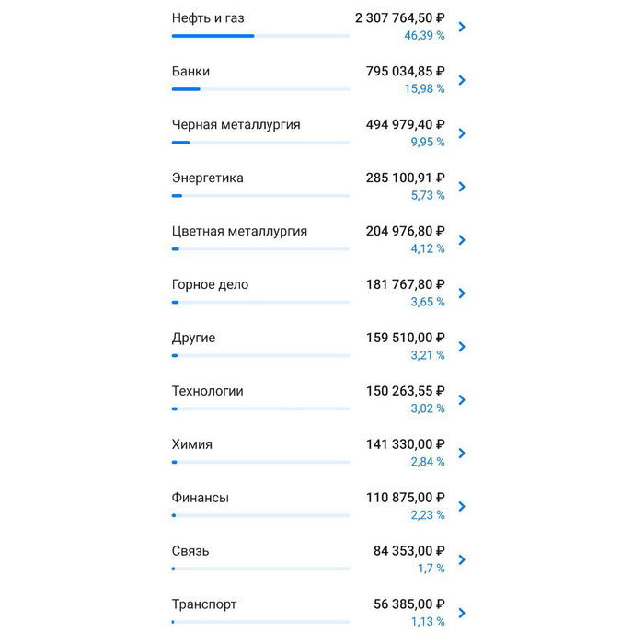Open Горное дело via its arrow
The width and height of the screenshot is (644, 644).
pyautogui.click(x=462, y=293)
